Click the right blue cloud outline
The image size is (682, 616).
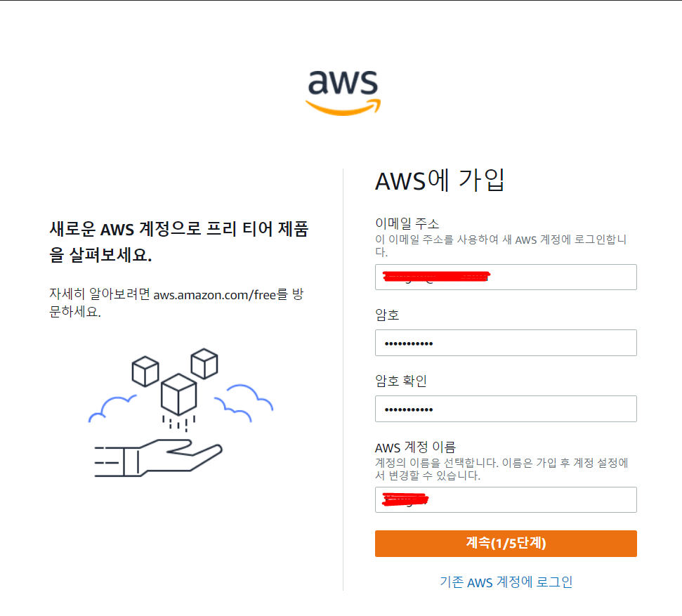click(244, 403)
